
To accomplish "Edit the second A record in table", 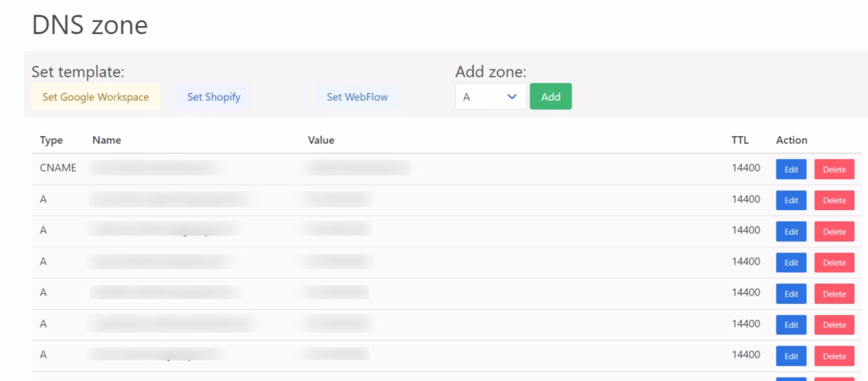I will click(x=791, y=232).
